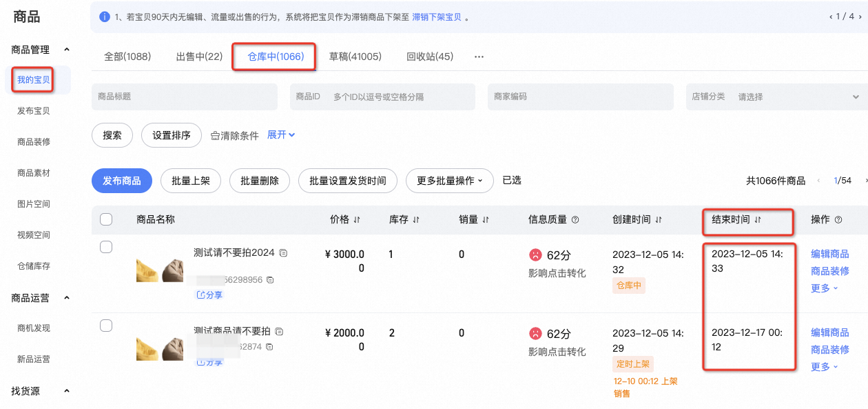Go to the previous page of the product list

(818, 181)
